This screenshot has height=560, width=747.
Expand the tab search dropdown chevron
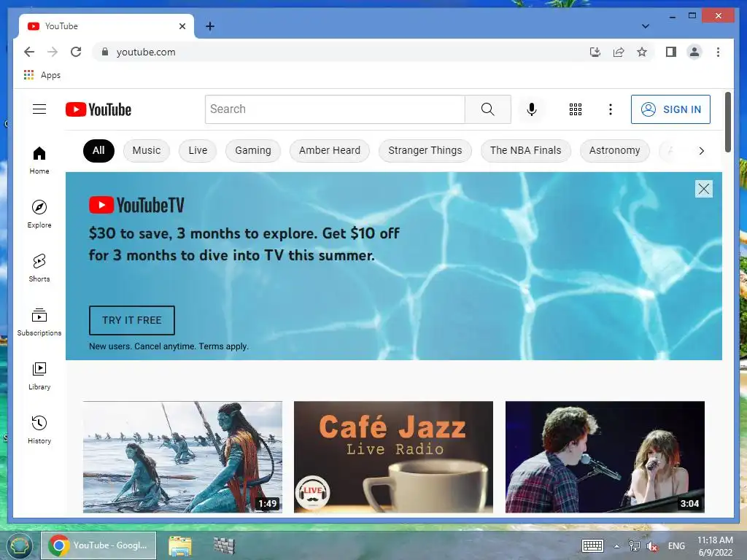click(645, 26)
